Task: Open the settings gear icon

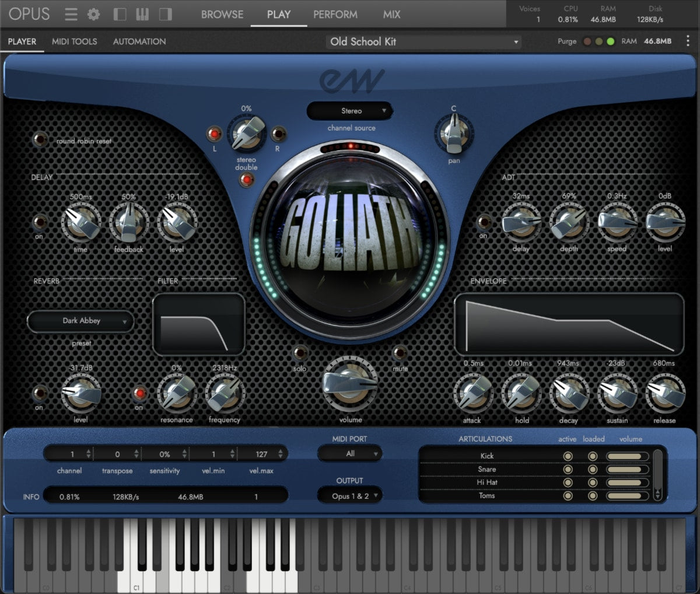Action: pyautogui.click(x=93, y=14)
